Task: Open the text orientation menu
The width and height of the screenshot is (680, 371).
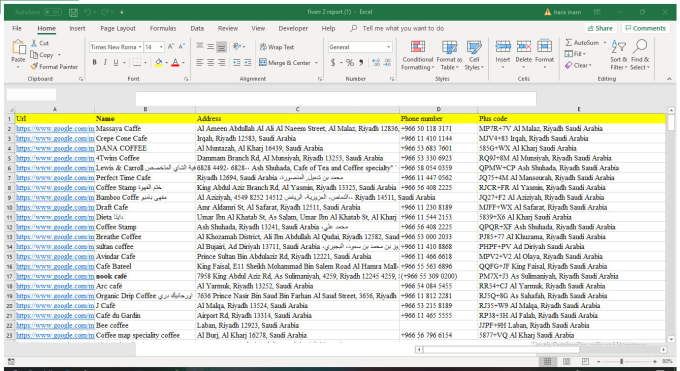Action: pyautogui.click(x=238, y=46)
